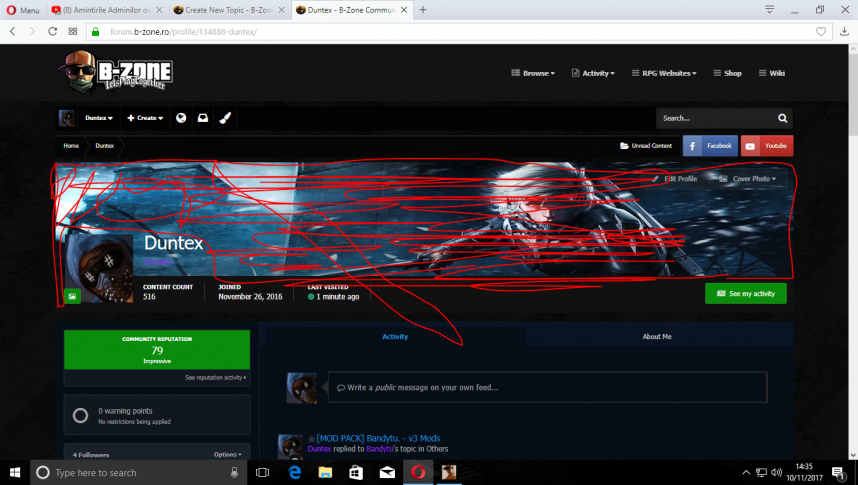Open a new browser tab
Screen dimensions: 858x485
(x=423, y=10)
